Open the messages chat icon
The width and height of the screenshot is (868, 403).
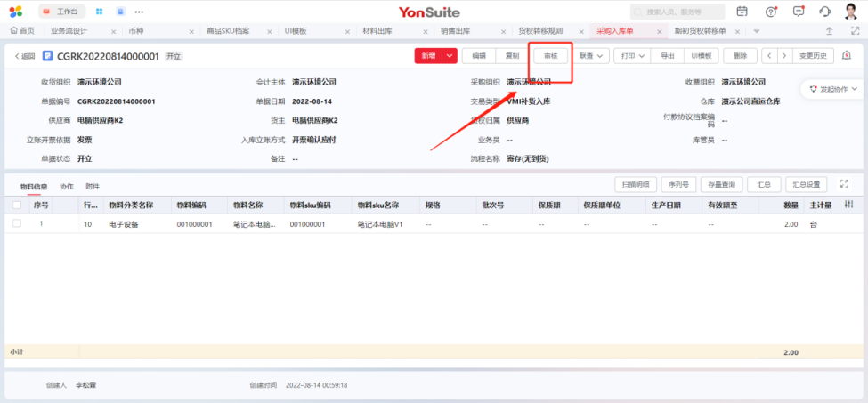[x=798, y=12]
